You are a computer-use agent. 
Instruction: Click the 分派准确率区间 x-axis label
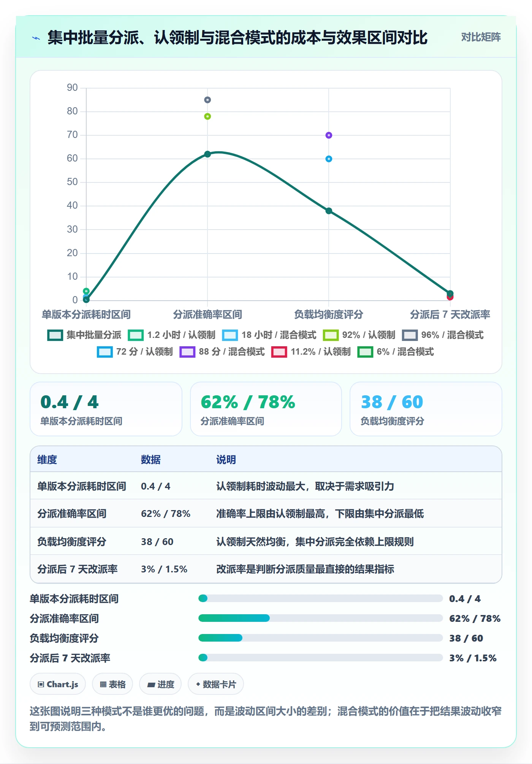point(207,314)
